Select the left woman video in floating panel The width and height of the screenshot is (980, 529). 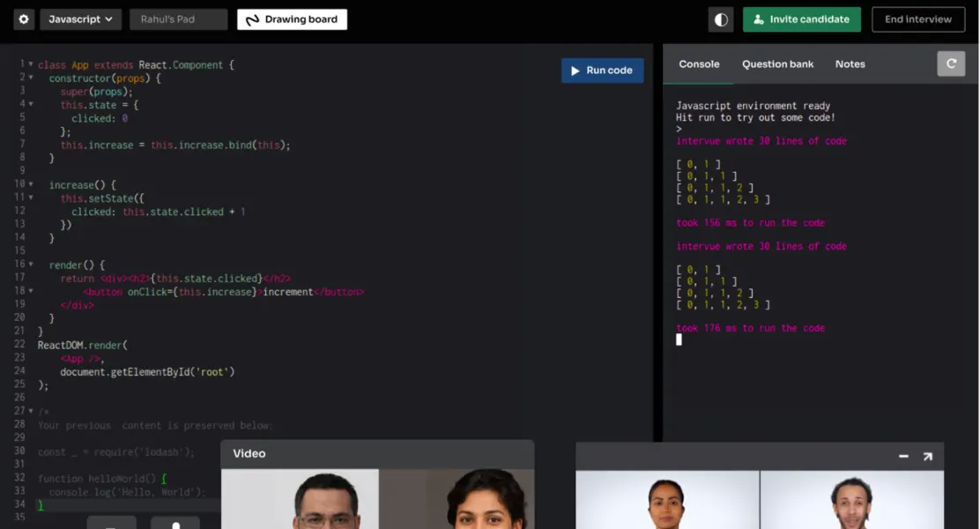(667, 500)
